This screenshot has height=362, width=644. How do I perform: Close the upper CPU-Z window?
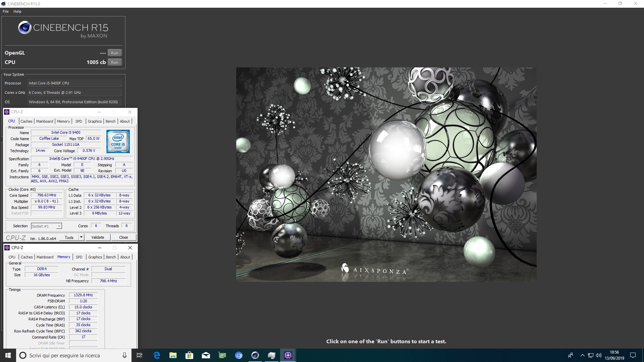[x=130, y=112]
